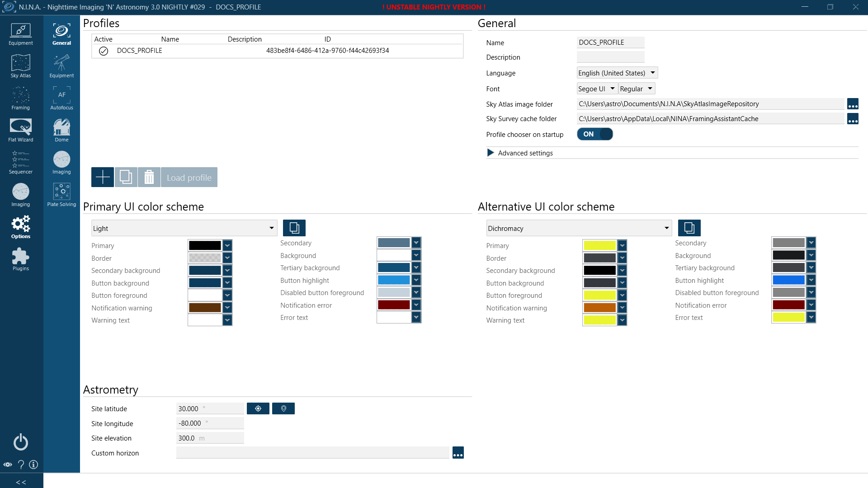Copy primary color scheme to custom
Screen dimensions: 868x488
pos(294,228)
